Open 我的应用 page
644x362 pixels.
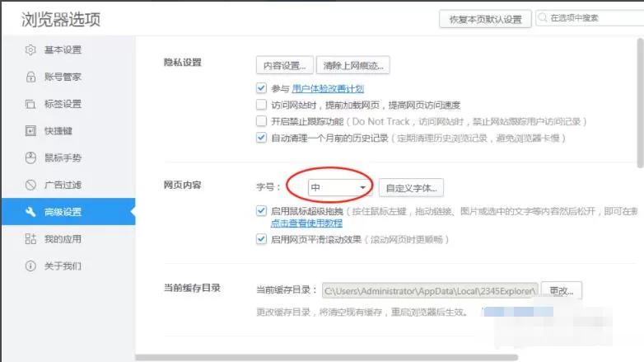click(68, 238)
